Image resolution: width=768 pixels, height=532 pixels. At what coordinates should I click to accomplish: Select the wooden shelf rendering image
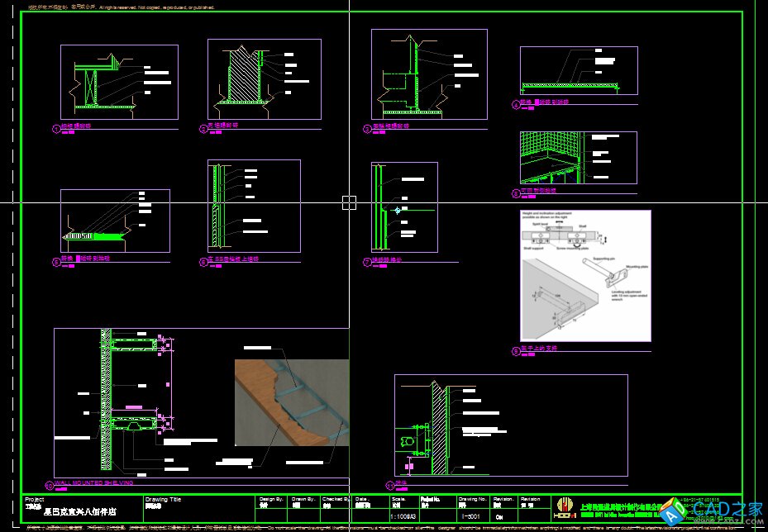click(x=291, y=401)
